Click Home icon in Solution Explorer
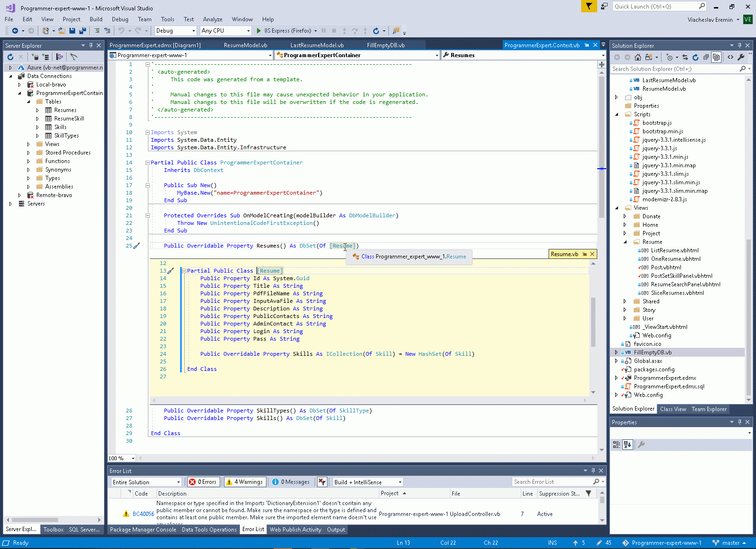The image size is (756, 549). point(638,57)
